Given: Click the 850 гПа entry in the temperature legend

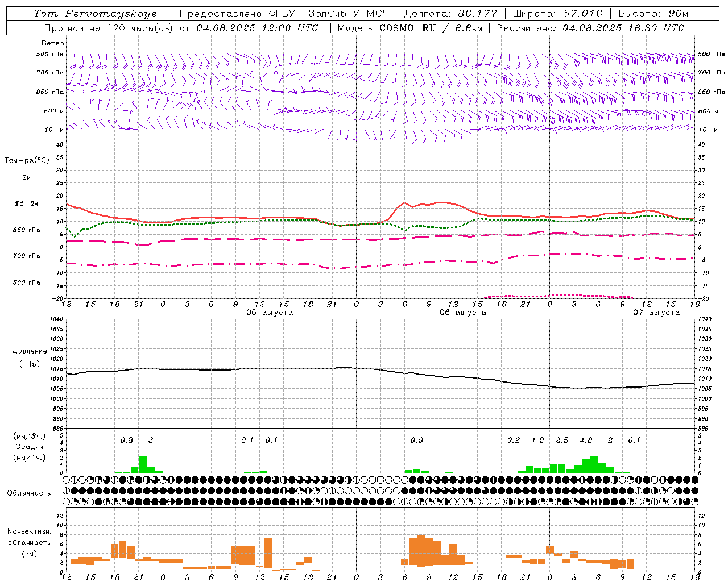Looking at the screenshot, I should click(x=27, y=230).
